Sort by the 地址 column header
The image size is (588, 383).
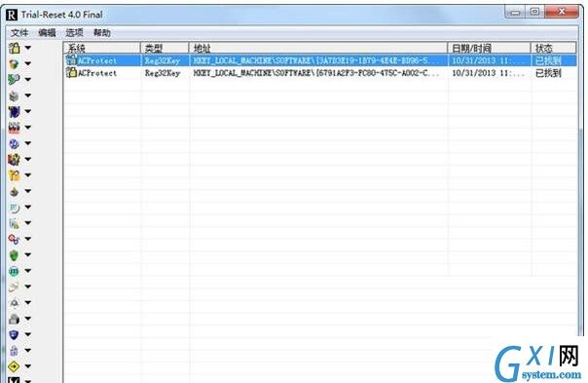pos(318,48)
